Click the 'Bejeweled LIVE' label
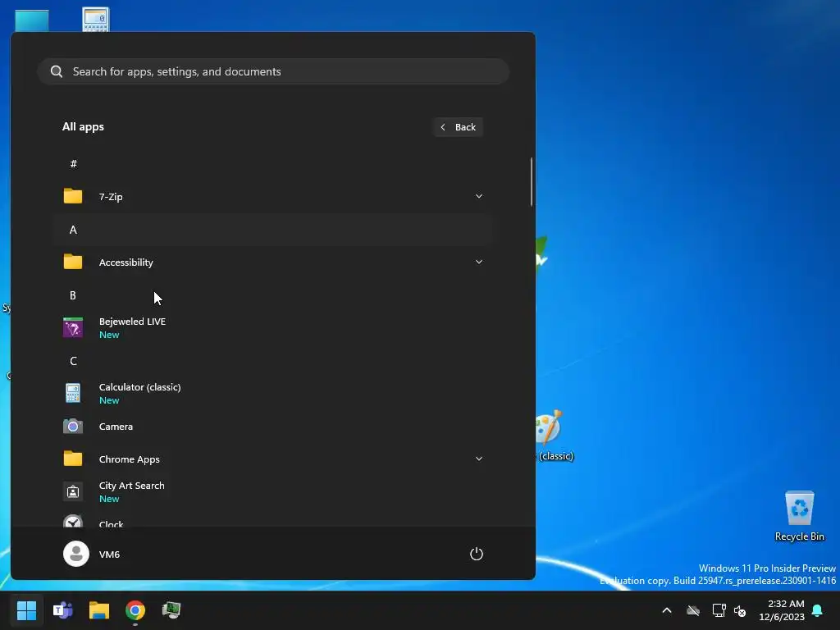This screenshot has height=630, width=840. coord(132,322)
